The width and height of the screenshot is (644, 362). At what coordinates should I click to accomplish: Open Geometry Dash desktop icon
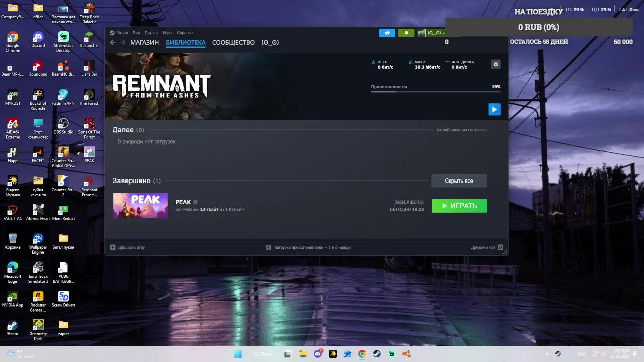[38, 330]
